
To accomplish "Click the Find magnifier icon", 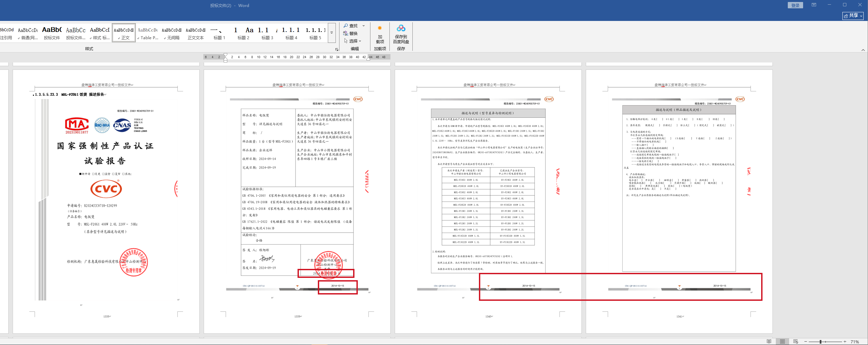I will coord(346,26).
